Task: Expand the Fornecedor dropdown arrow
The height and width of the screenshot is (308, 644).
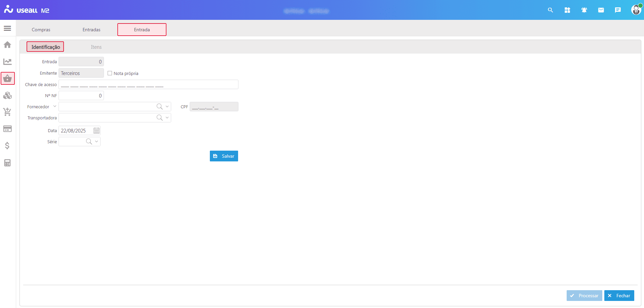Action: click(x=167, y=107)
